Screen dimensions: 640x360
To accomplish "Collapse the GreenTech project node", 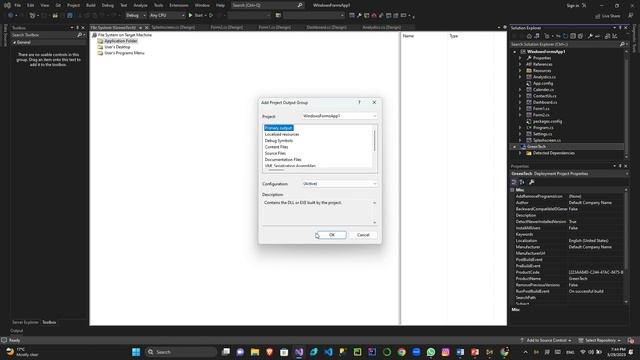I will pyautogui.click(x=514, y=147).
